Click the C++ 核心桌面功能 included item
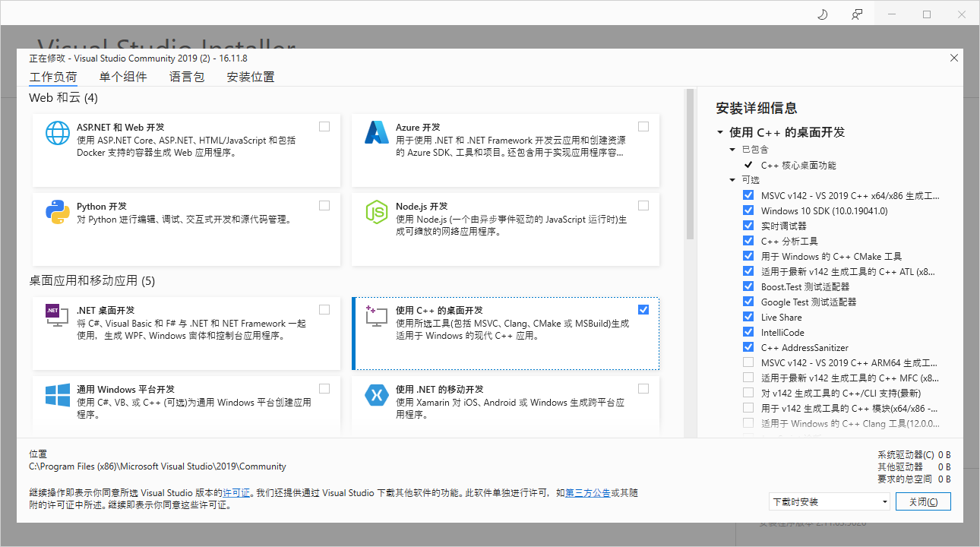Screen dimensions: 980x547 pos(798,165)
